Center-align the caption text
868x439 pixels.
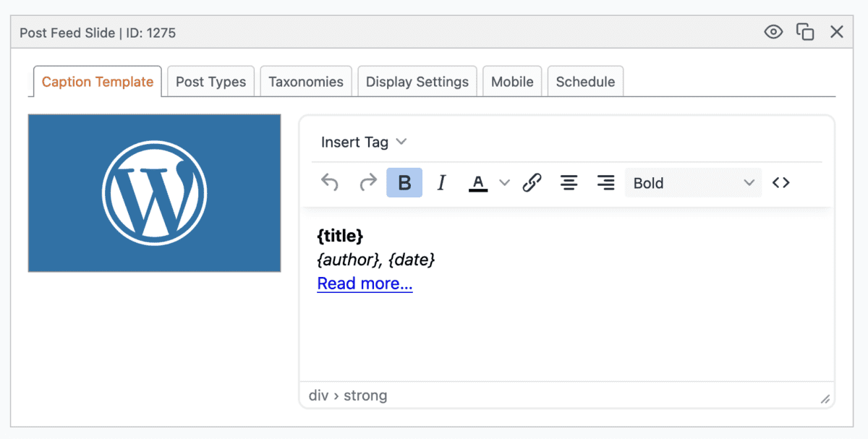569,182
